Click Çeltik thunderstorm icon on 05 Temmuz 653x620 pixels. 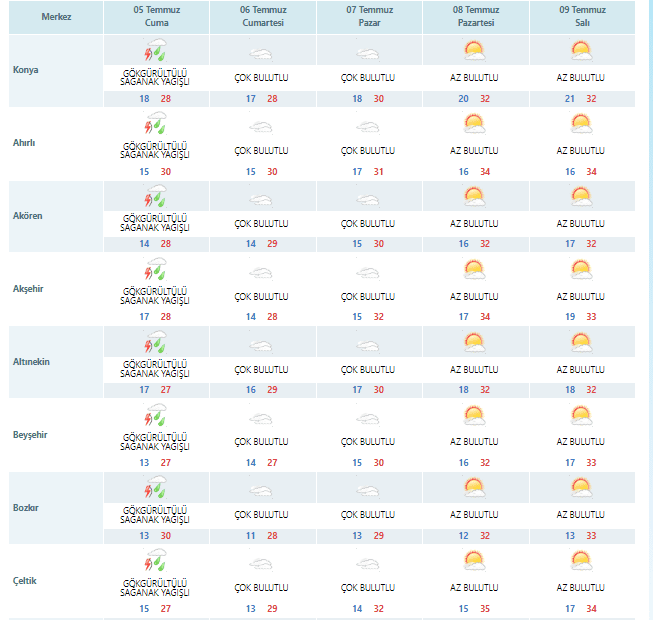[155, 562]
